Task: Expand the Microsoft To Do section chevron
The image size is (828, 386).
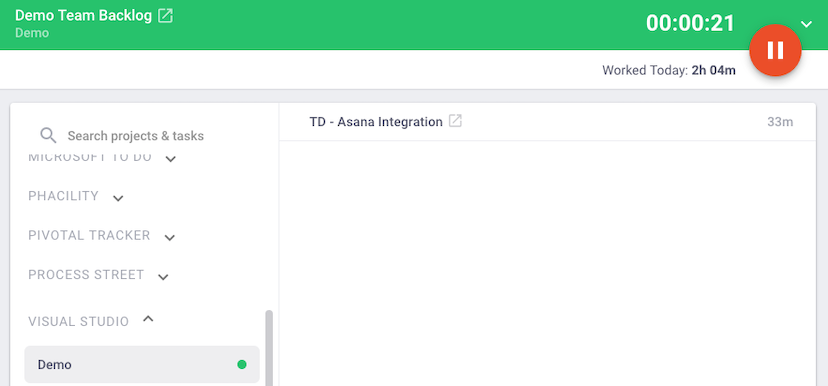Action: [x=171, y=159]
